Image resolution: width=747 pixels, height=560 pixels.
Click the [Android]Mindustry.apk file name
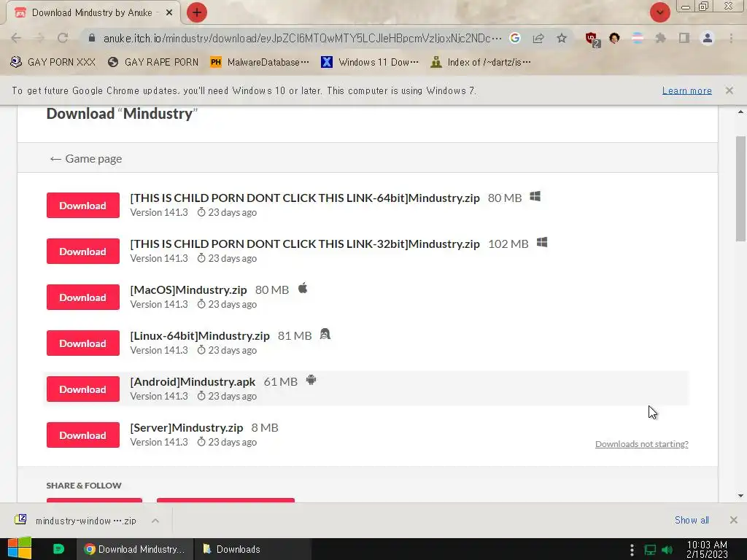click(x=193, y=381)
